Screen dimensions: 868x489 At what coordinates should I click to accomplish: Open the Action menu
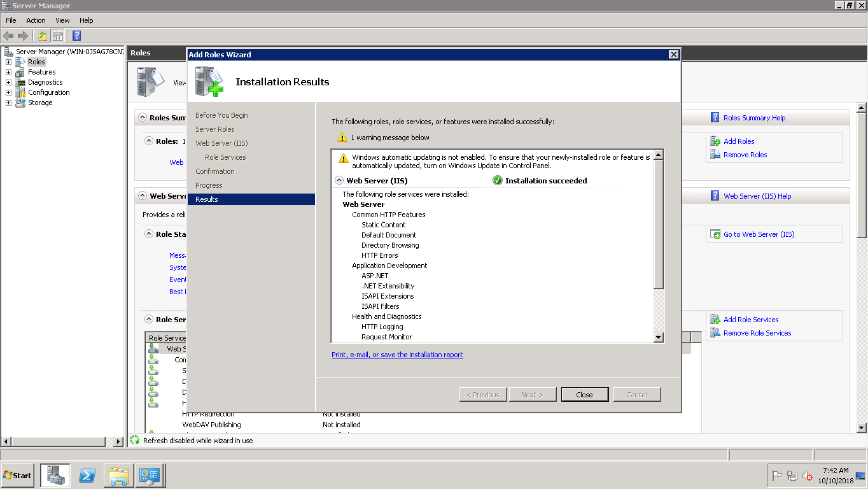point(36,20)
